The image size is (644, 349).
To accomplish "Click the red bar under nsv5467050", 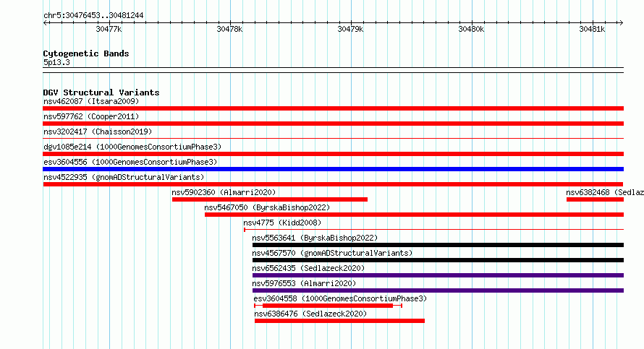I will (414, 215).
